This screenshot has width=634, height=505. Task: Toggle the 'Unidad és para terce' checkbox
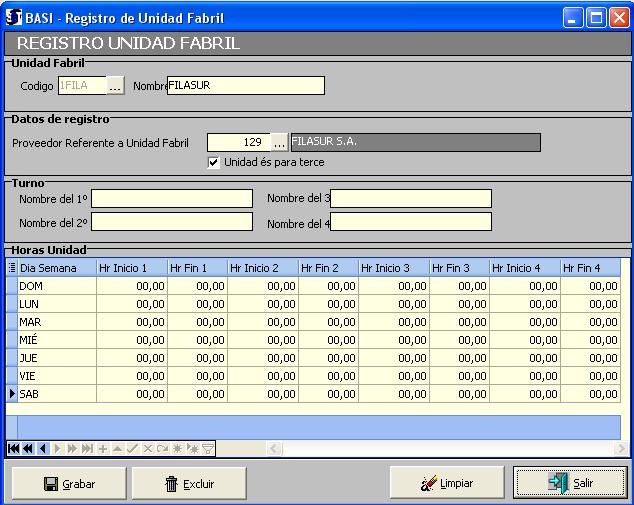[x=213, y=162]
